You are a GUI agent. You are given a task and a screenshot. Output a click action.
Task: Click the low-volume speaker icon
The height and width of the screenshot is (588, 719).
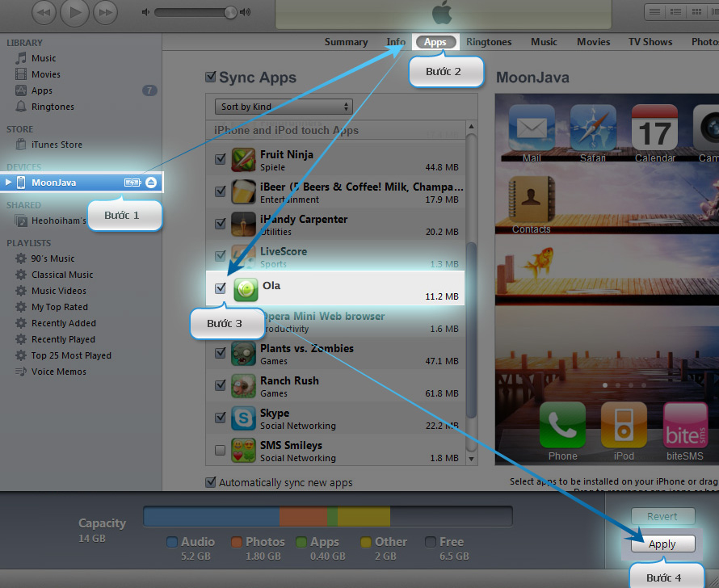coord(145,12)
